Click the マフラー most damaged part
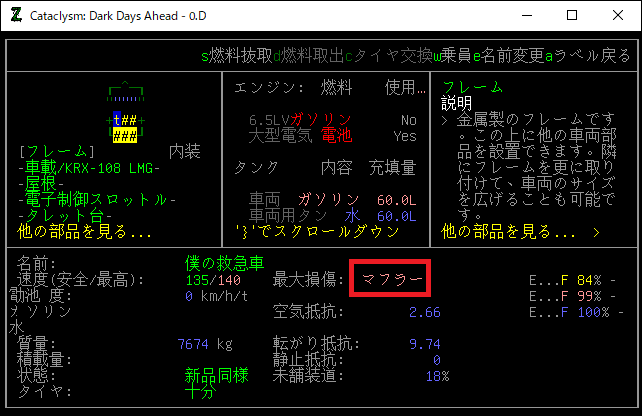The width and height of the screenshot is (642, 416). point(392,278)
